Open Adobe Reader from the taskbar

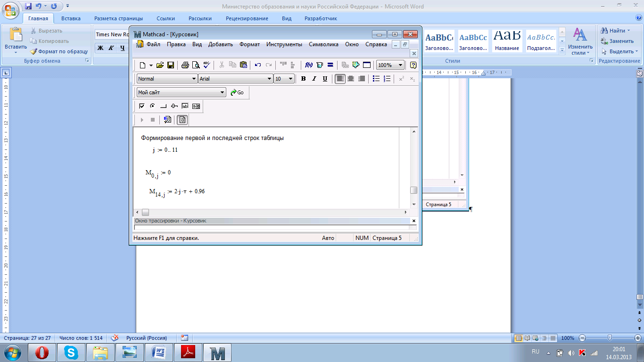coord(188,353)
